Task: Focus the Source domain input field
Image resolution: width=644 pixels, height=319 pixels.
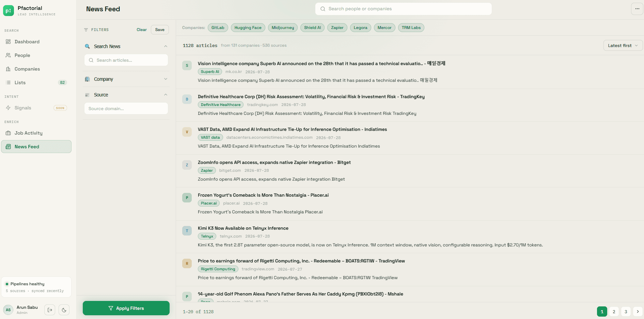Action: (126, 108)
